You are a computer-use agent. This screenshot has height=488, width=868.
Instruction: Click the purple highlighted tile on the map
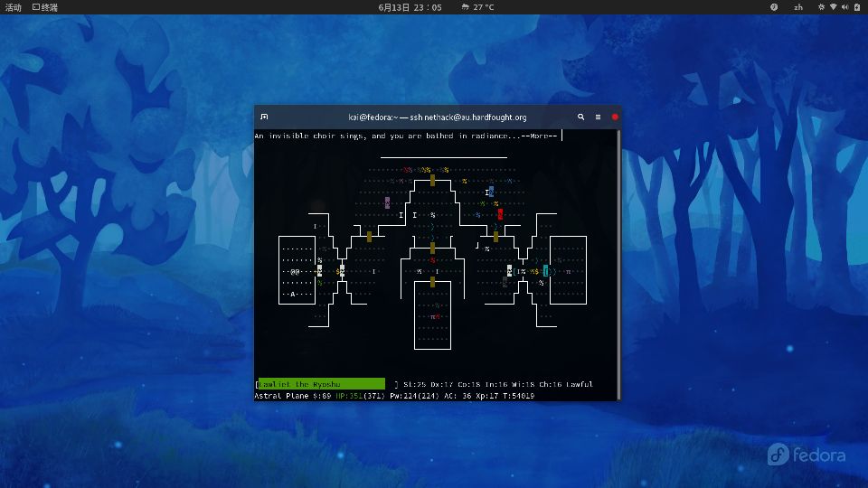pos(387,202)
